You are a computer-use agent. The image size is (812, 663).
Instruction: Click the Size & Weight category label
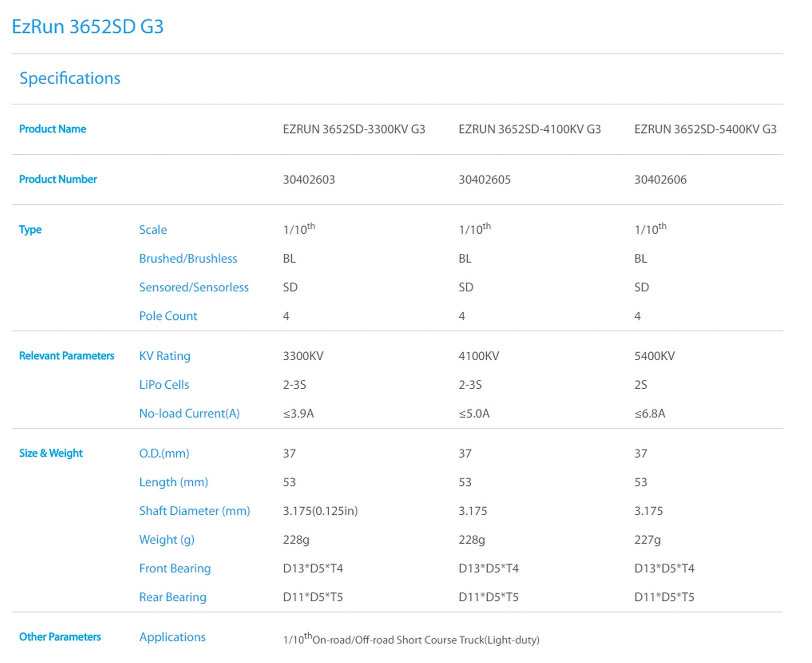click(x=51, y=453)
